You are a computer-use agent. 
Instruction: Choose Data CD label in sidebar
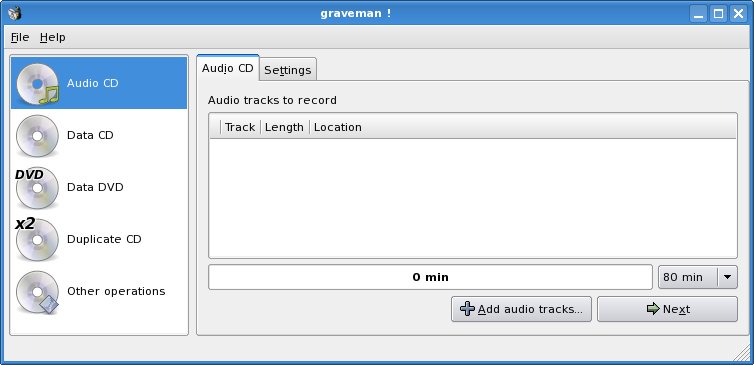click(90, 135)
